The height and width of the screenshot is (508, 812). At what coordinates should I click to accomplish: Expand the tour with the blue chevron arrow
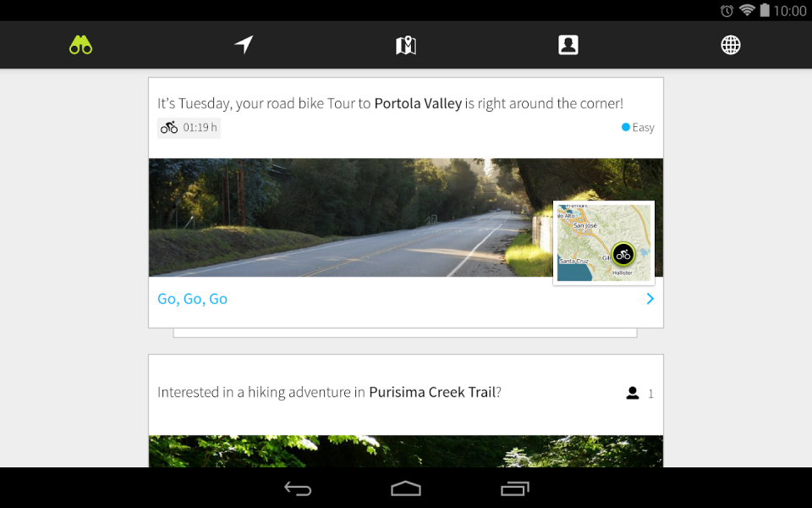650,299
